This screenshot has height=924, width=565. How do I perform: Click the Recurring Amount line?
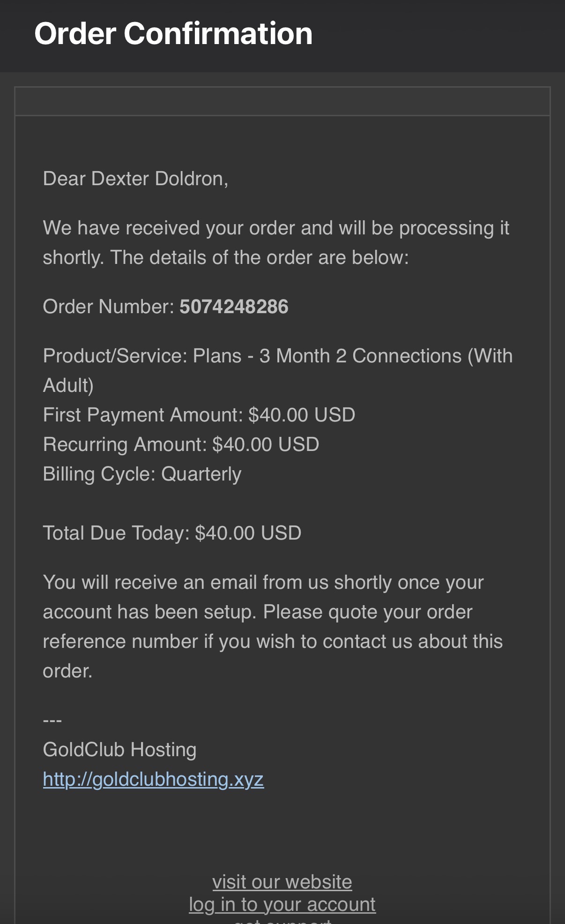tap(181, 445)
